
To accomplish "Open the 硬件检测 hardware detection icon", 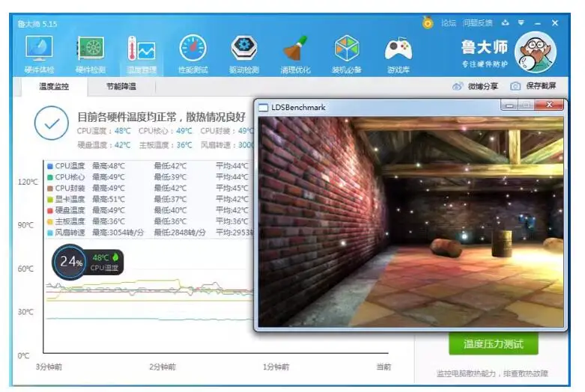I will pyautogui.click(x=90, y=53).
